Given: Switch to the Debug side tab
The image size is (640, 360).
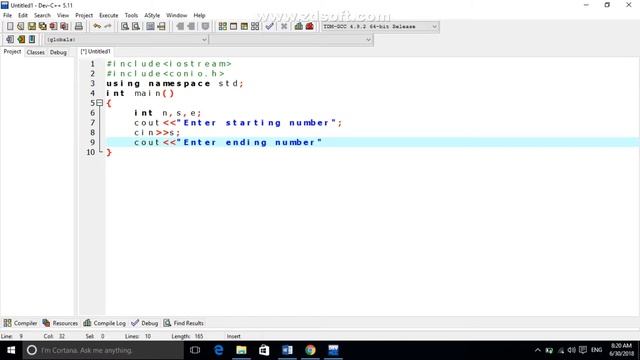Looking at the screenshot, I should pyautogui.click(x=58, y=52).
